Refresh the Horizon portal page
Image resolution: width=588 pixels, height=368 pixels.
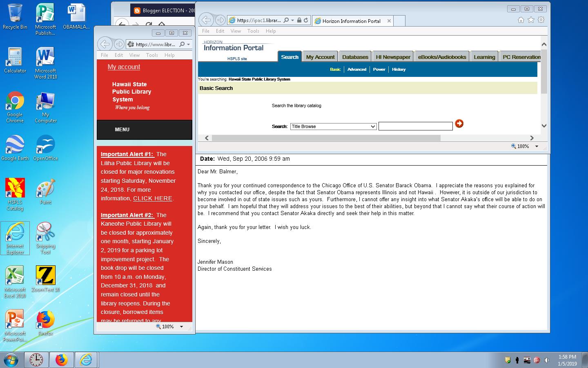306,20
